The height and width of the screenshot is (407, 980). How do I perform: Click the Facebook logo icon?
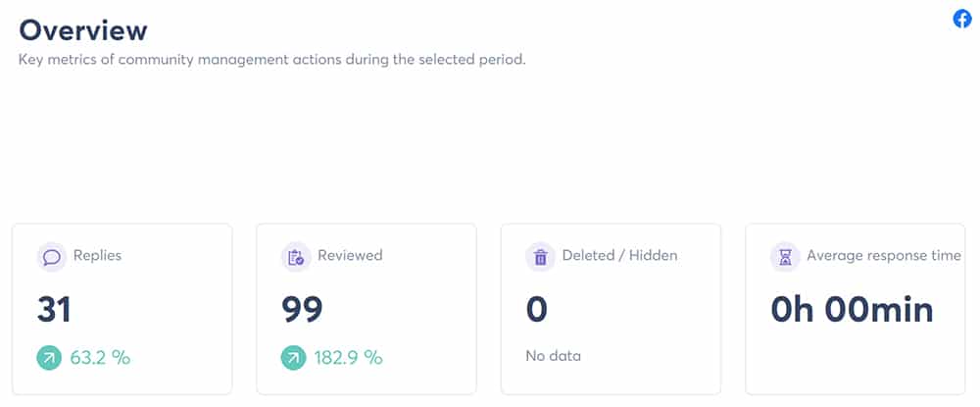[962, 19]
